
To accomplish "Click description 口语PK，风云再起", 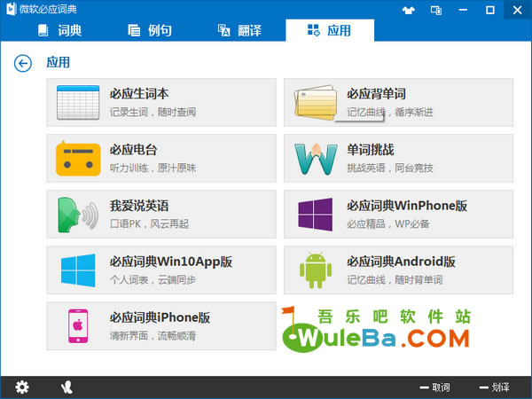I will tap(149, 224).
